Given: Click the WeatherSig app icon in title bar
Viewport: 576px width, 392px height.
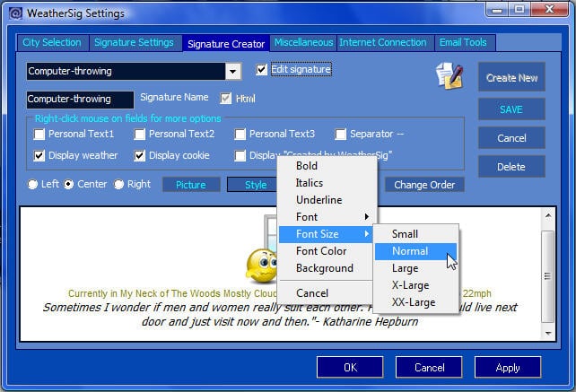Looking at the screenshot, I should pyautogui.click(x=13, y=13).
